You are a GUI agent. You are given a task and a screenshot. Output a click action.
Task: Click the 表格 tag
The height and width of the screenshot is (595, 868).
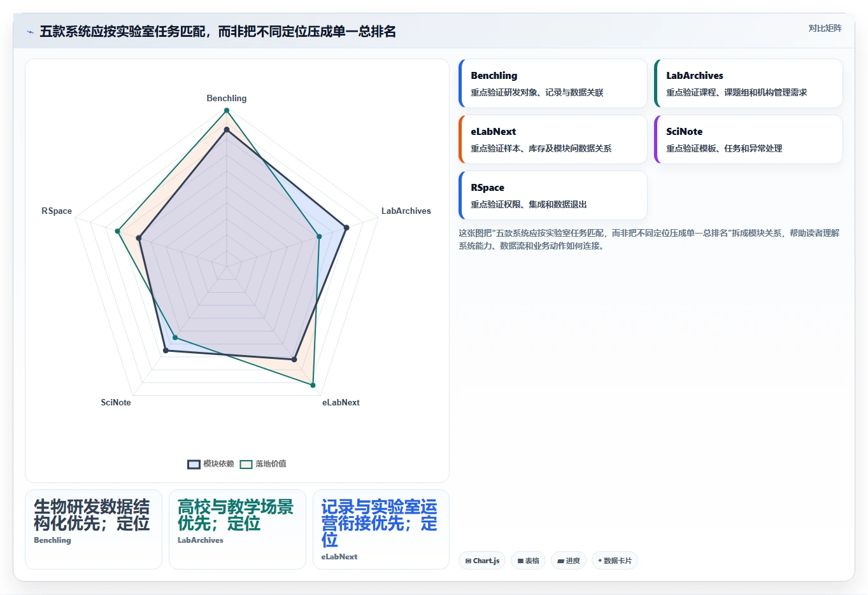tap(529, 561)
